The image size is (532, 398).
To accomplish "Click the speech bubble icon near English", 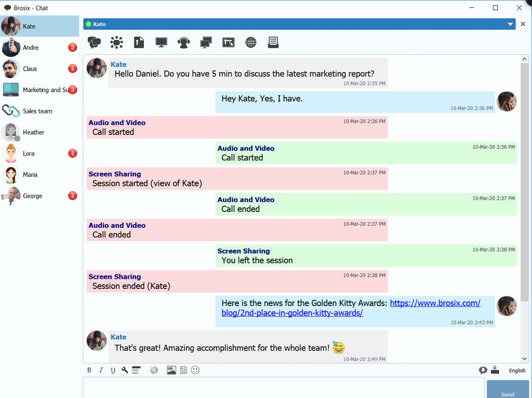I will (483, 370).
